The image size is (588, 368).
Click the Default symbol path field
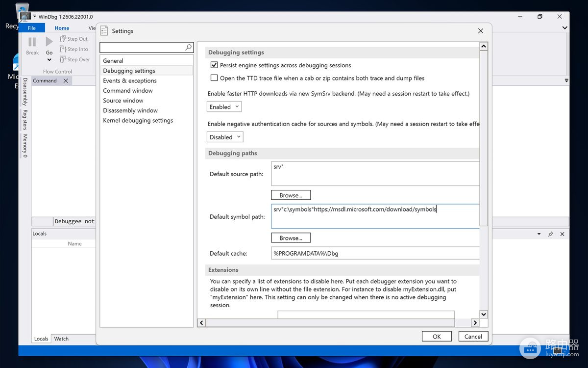[375, 216]
